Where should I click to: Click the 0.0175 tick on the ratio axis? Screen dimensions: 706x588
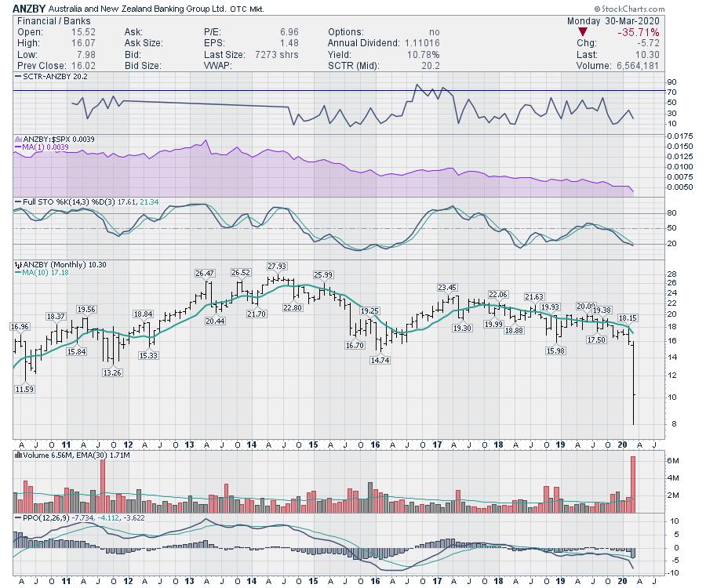point(680,136)
